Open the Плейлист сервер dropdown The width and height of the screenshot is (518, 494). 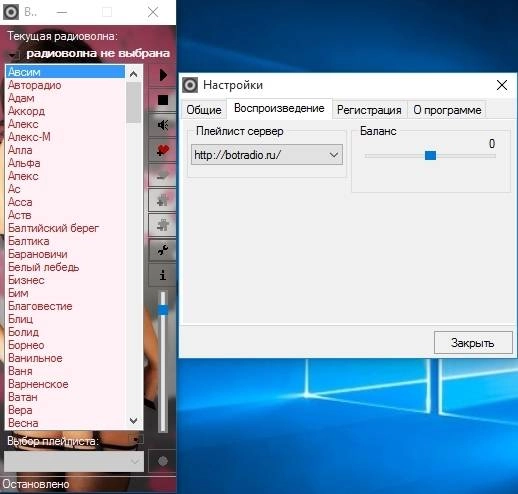coord(334,155)
